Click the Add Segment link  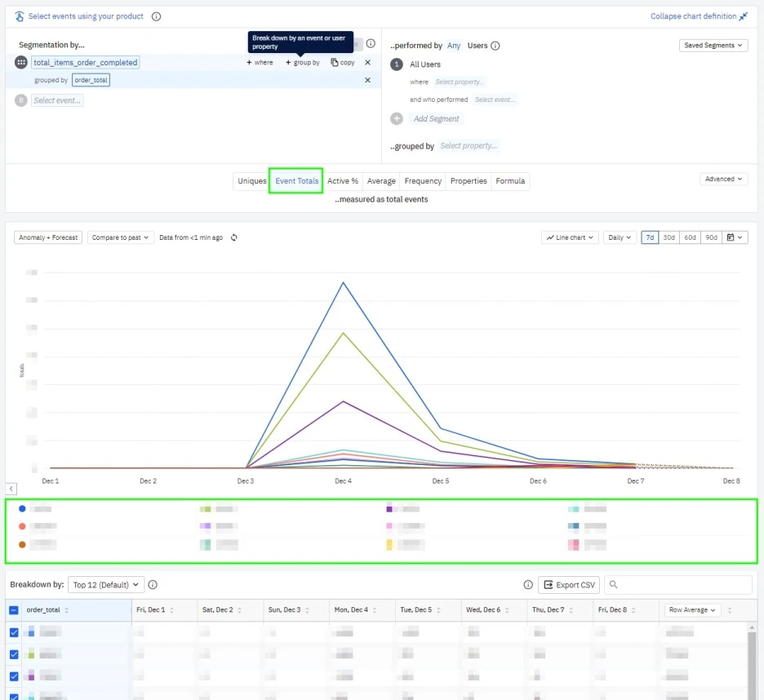tap(436, 118)
